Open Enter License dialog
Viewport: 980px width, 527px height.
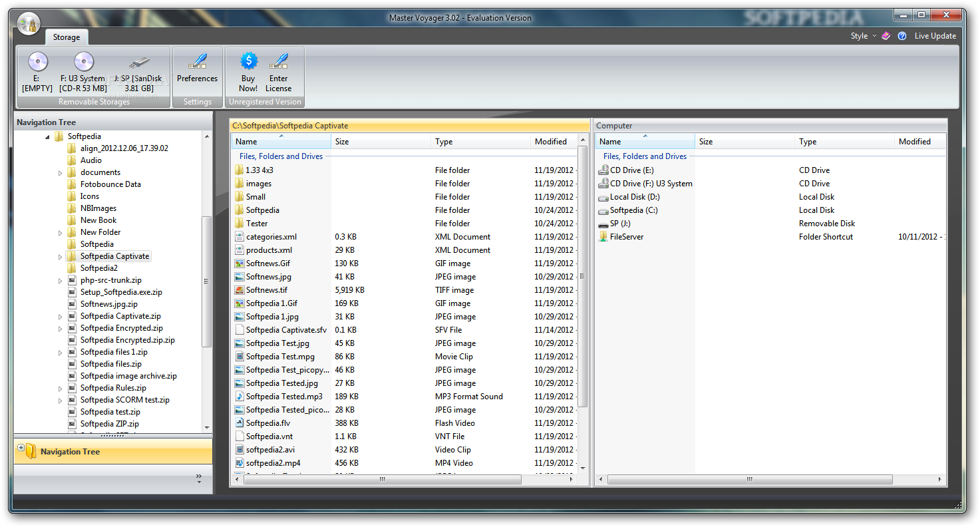pyautogui.click(x=279, y=72)
